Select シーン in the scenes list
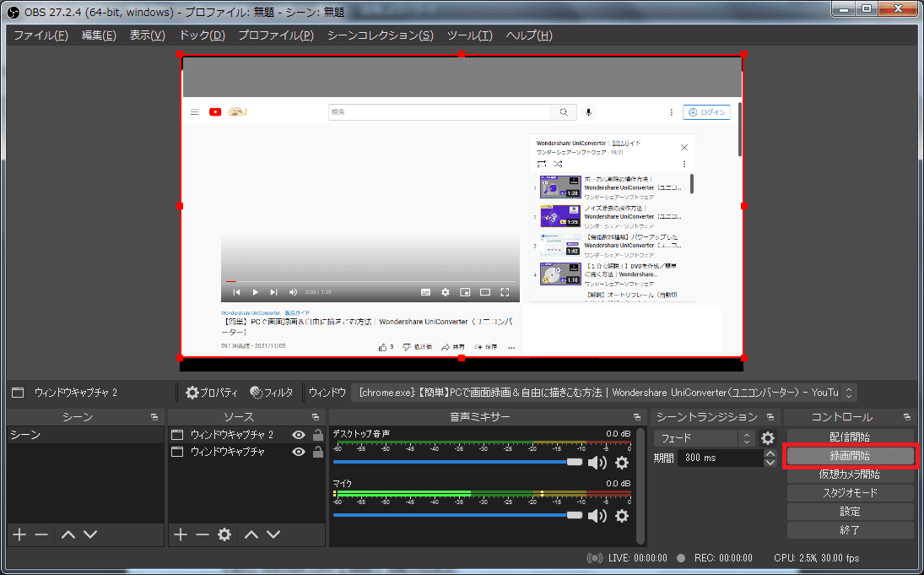 click(x=85, y=435)
